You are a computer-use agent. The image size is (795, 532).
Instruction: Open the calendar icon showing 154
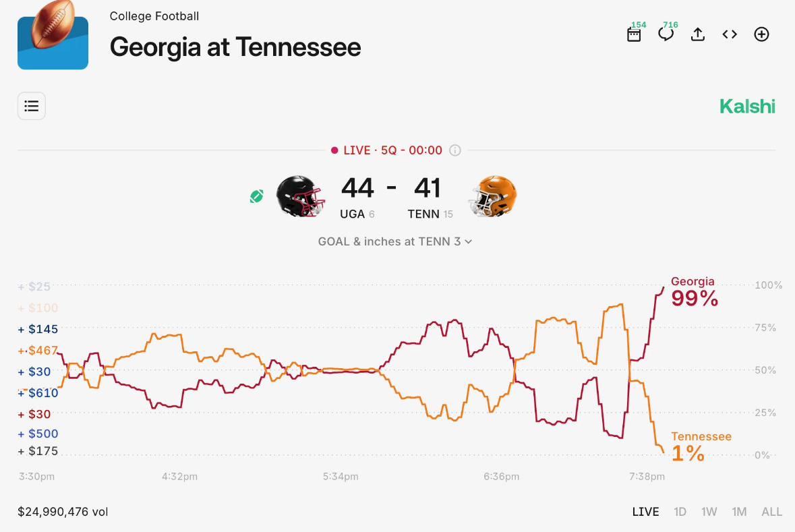pyautogui.click(x=634, y=34)
